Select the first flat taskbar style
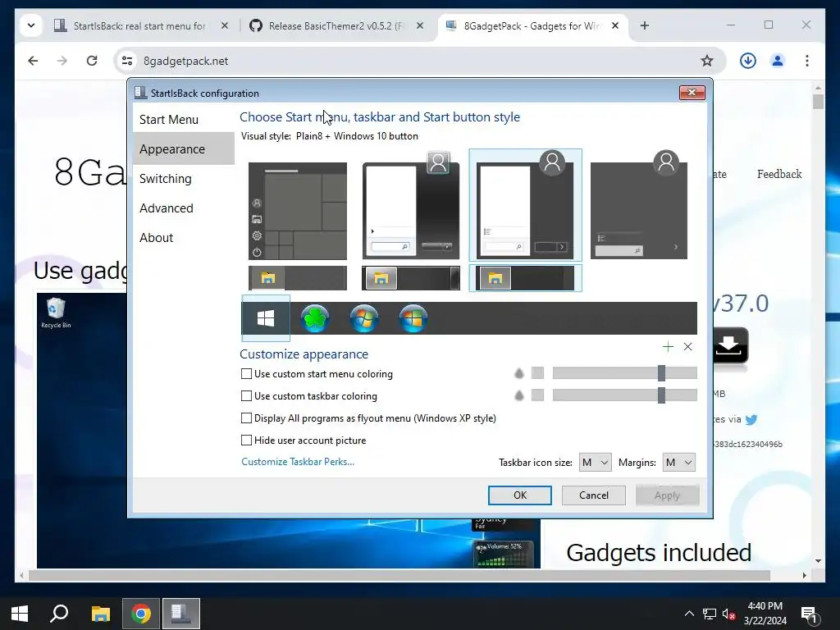 pos(298,278)
